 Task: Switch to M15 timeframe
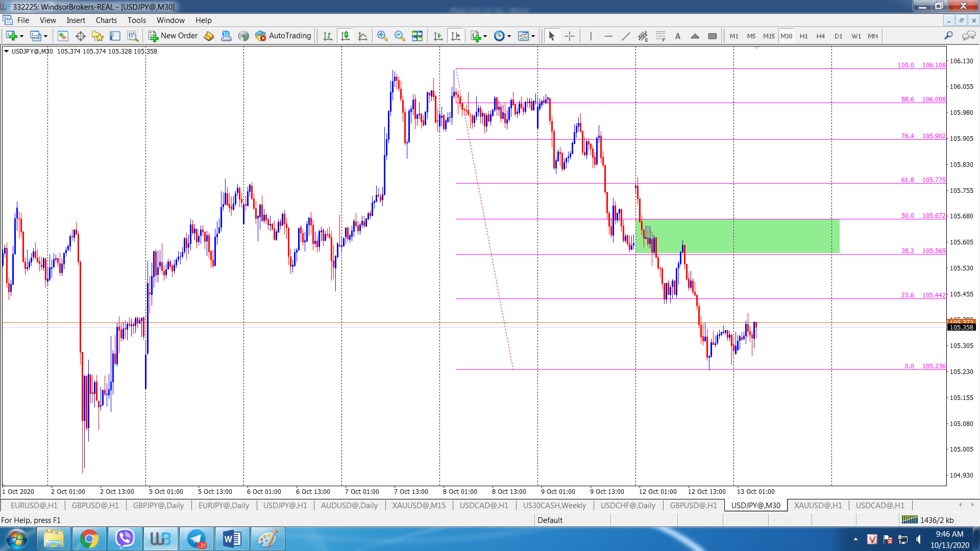(x=769, y=36)
